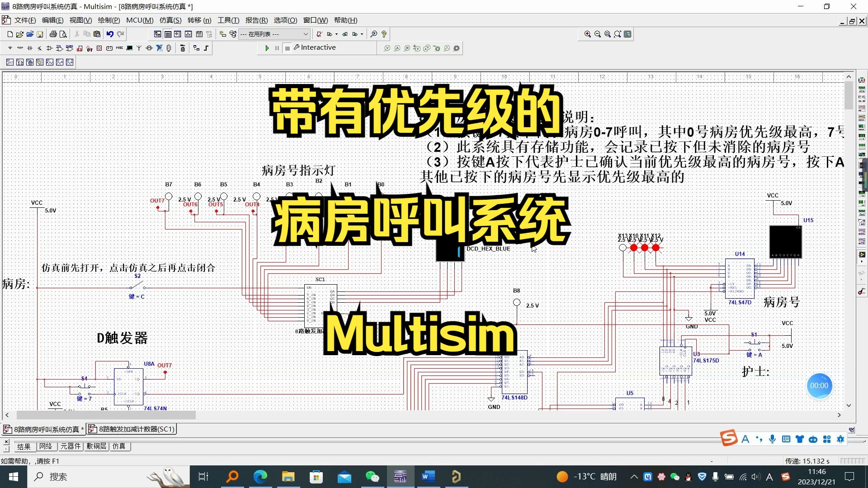Select the Place CMOS icon
Screen dimensions: 868x488
pos(69,48)
